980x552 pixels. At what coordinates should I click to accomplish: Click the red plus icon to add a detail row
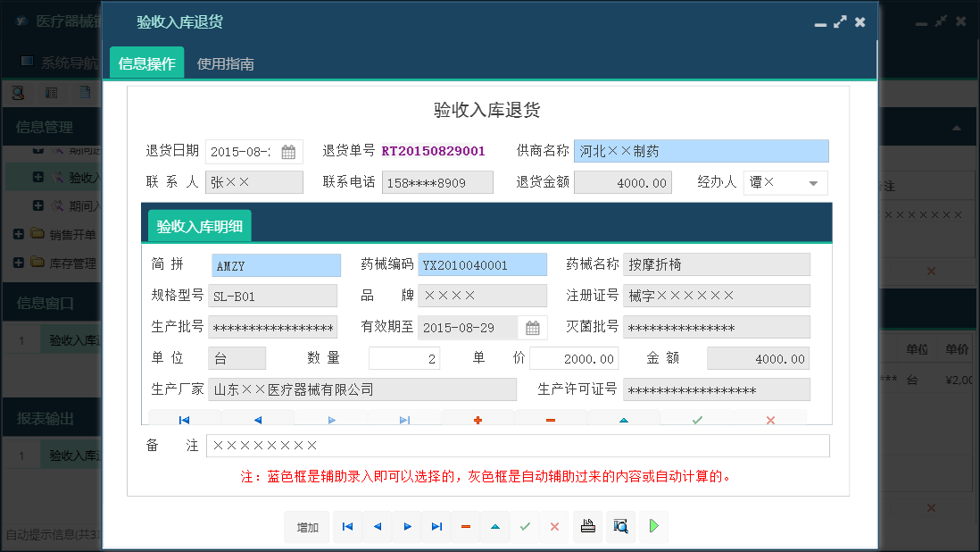point(478,419)
